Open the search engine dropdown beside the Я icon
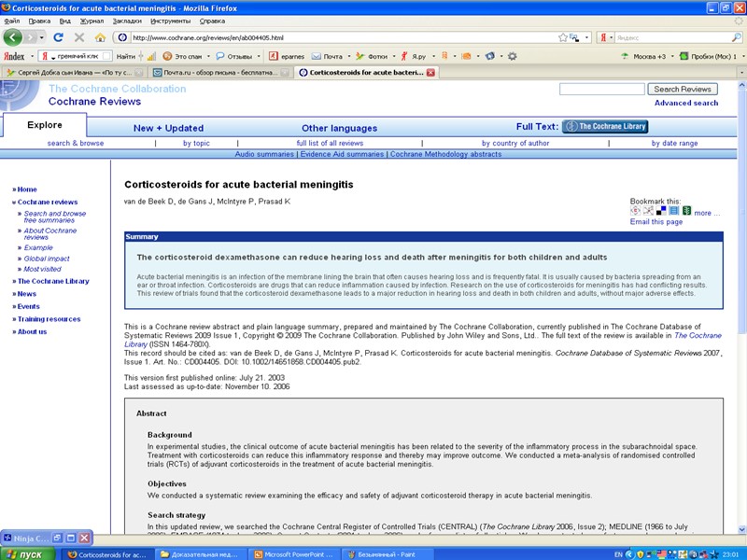 612,37
